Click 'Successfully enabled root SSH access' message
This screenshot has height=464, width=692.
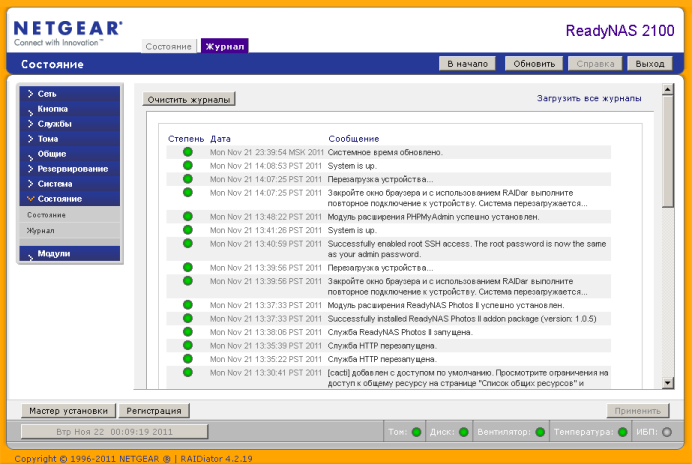click(x=466, y=249)
